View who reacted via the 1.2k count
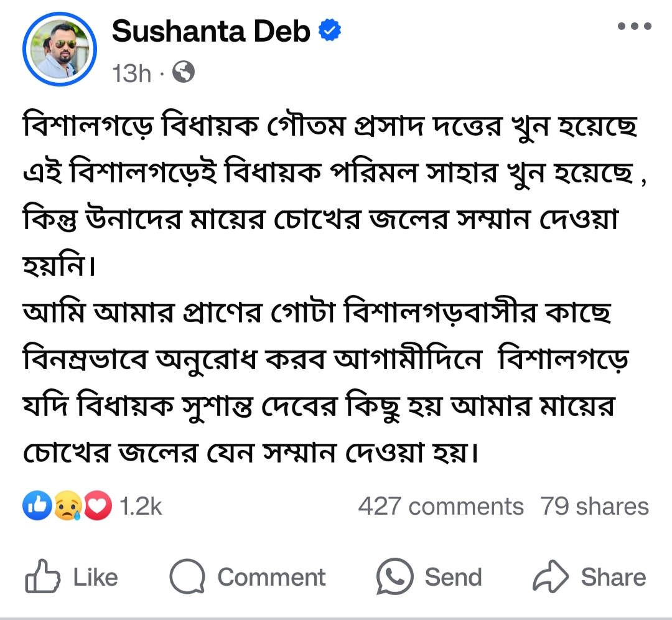Image resolution: width=672 pixels, height=620 pixels. (x=141, y=507)
